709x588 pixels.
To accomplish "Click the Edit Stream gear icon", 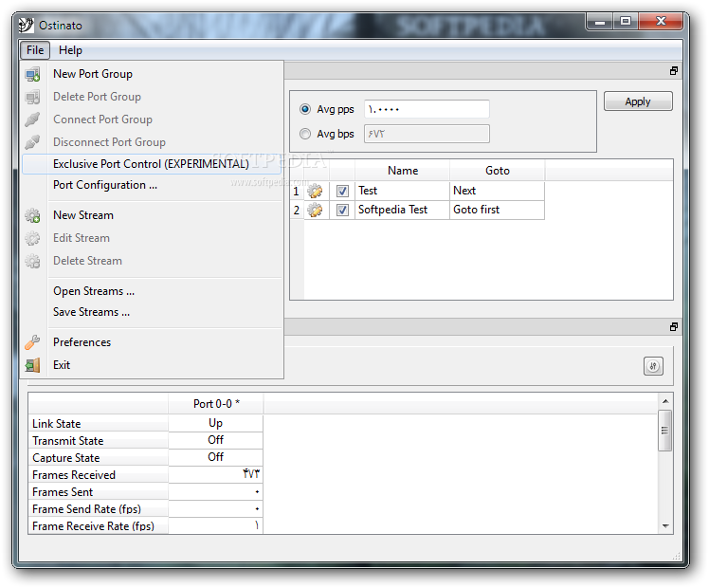I will pos(32,238).
